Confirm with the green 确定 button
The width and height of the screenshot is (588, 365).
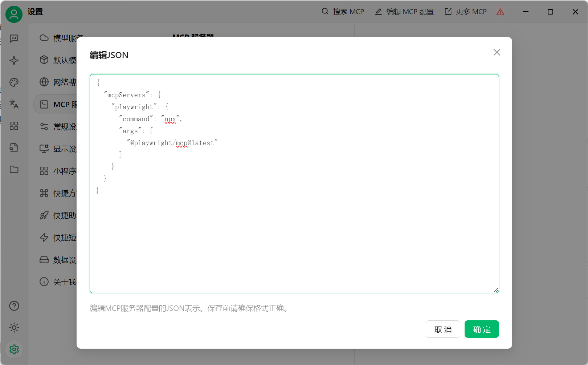click(x=481, y=329)
